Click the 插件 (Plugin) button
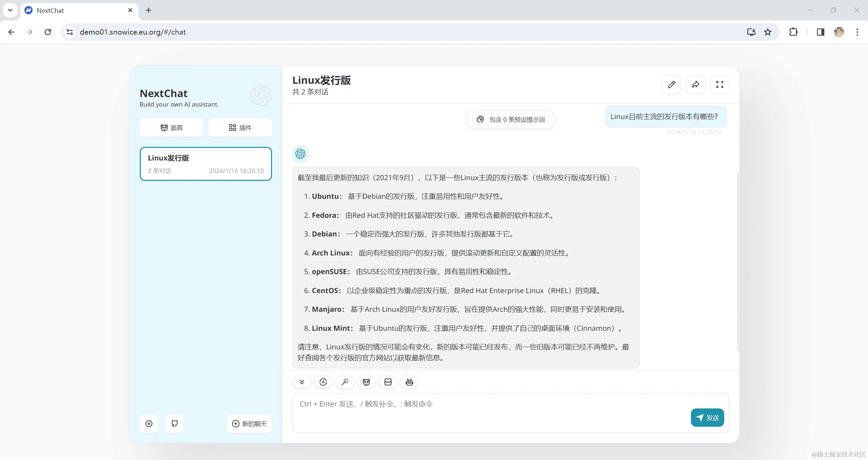868x460 pixels. [240, 128]
